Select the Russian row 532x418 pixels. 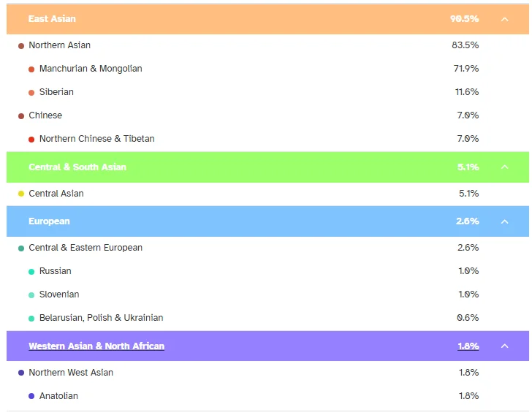[x=267, y=271]
